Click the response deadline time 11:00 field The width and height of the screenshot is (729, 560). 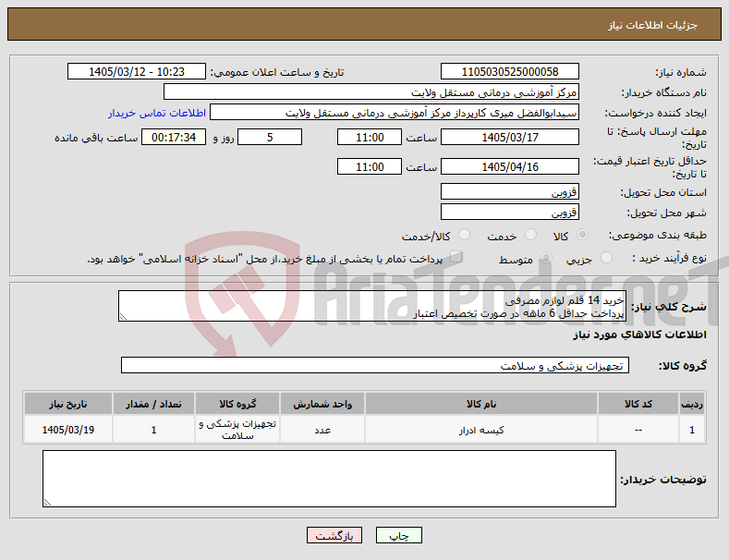point(370,137)
